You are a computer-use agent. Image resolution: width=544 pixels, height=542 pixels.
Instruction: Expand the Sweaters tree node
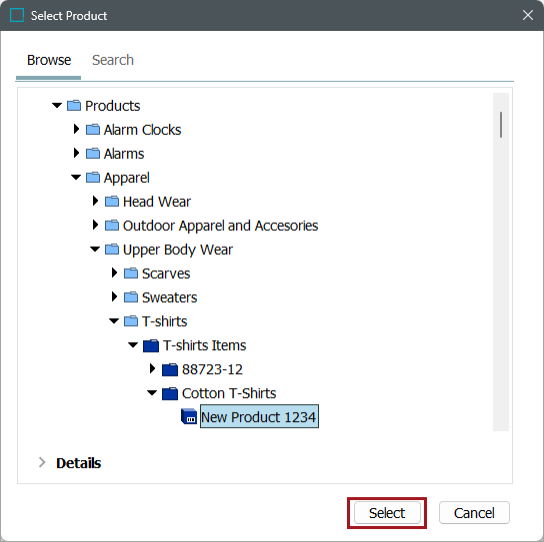click(x=114, y=297)
